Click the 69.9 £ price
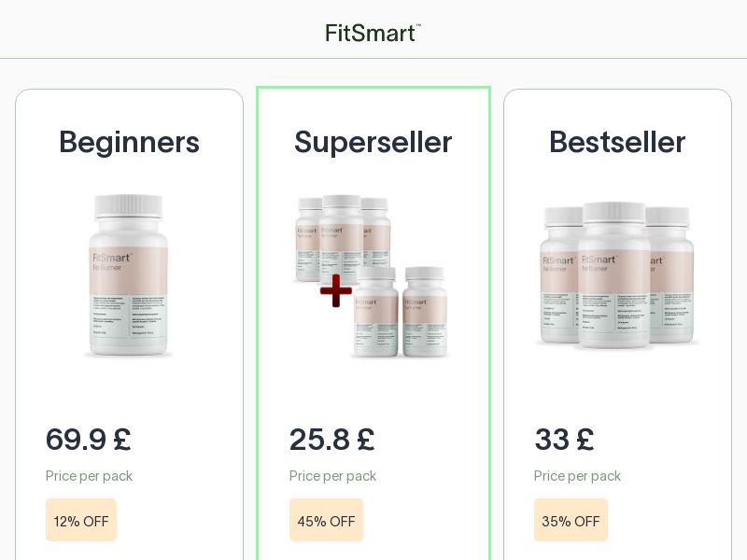Screen dimensions: 747x560 [x=88, y=439]
